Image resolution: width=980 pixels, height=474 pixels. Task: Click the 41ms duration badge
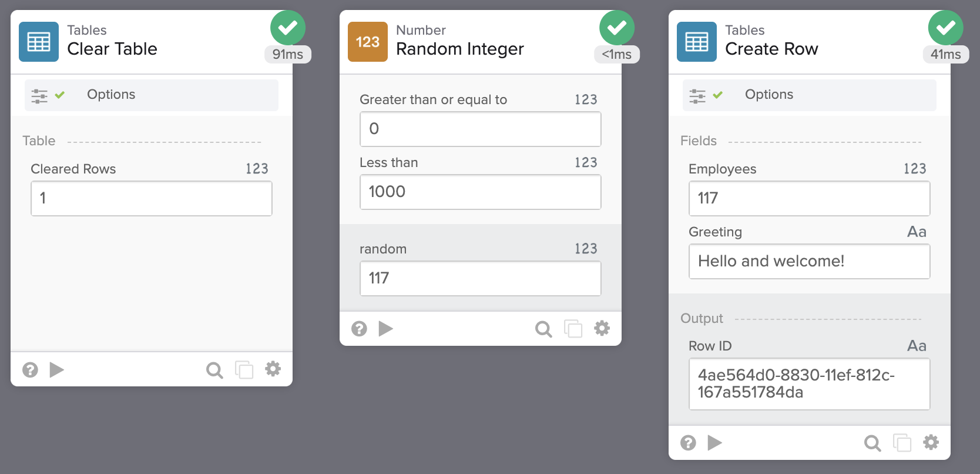tap(945, 54)
